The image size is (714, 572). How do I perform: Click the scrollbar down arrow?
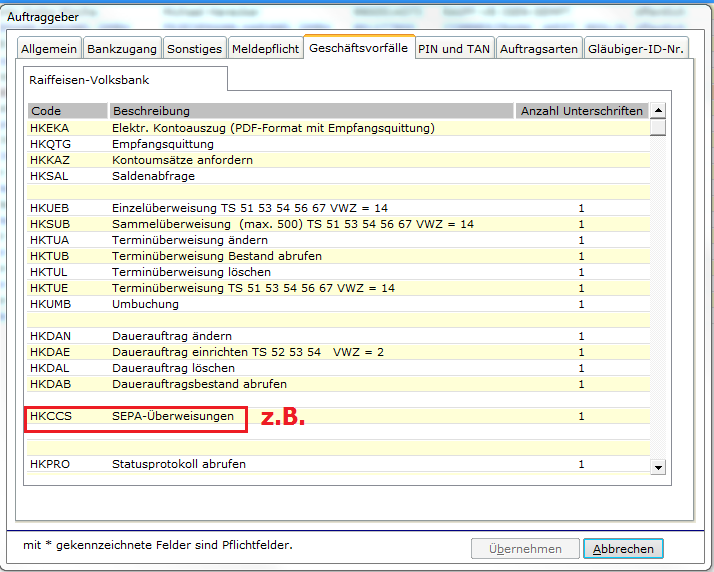658,467
